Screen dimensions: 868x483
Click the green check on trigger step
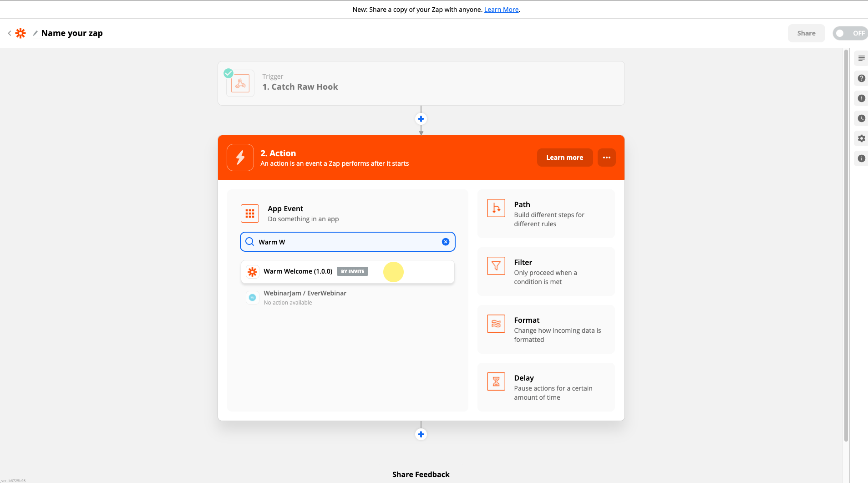point(228,73)
